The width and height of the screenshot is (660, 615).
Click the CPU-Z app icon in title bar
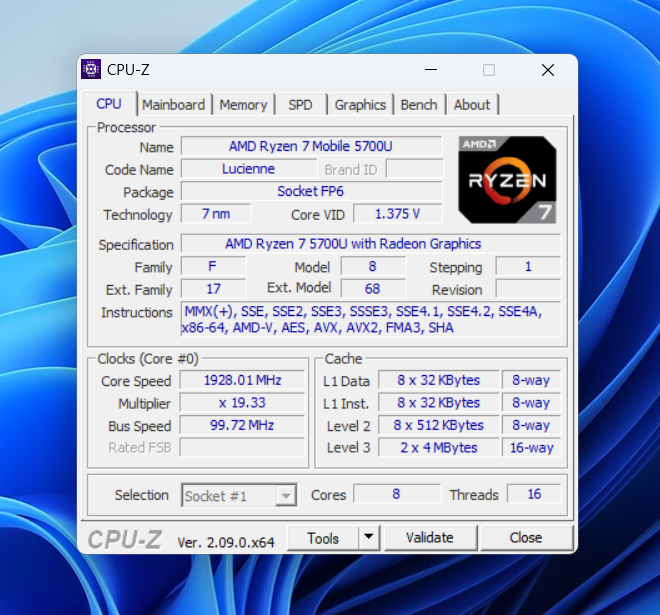click(x=91, y=69)
